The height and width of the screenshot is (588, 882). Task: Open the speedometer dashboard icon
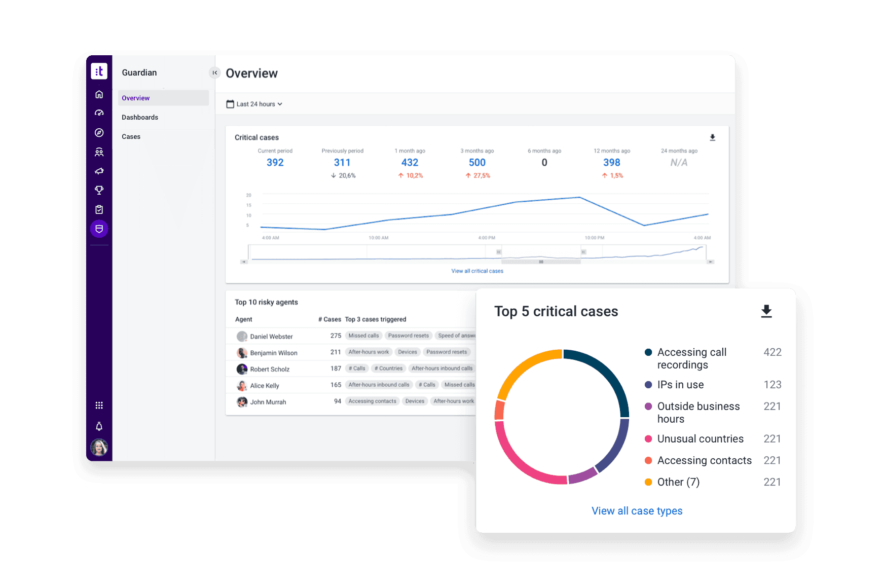(x=99, y=113)
